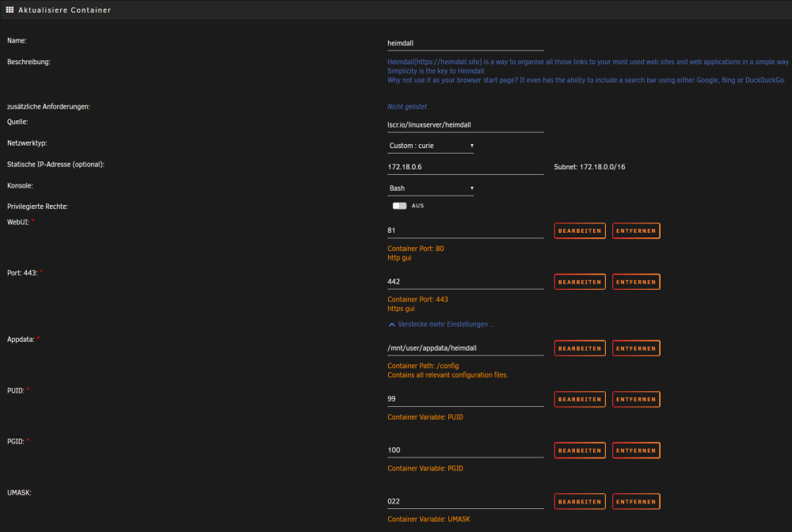Click Entfernen for PGID
Screen dimensions: 792x532
click(636, 450)
